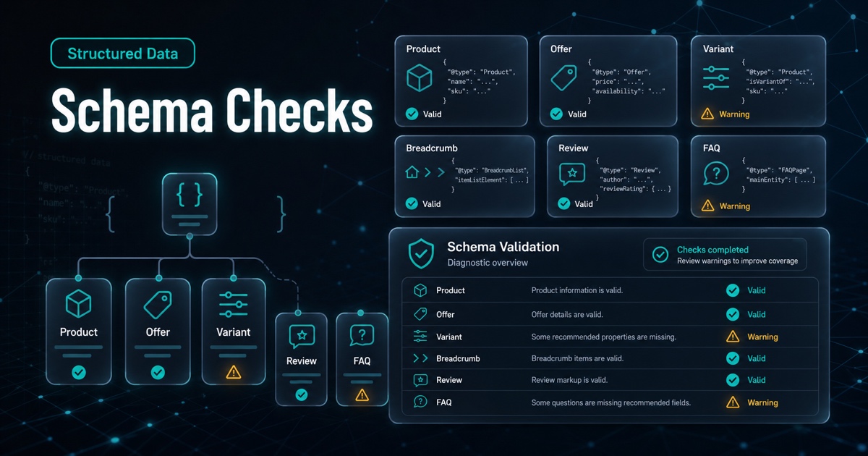Click the Product row cube icon in table
The width and height of the screenshot is (868, 456).
[420, 290]
